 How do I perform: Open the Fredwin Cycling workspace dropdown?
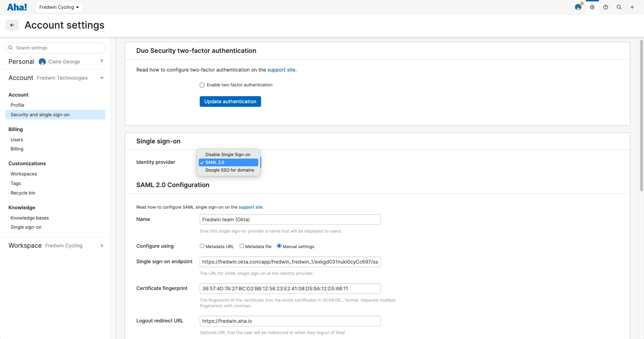(59, 7)
